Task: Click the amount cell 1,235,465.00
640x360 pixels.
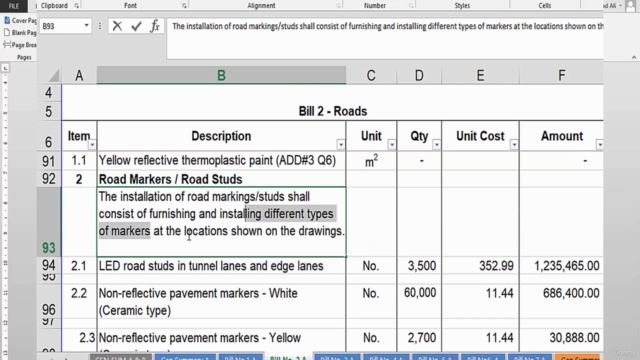Action: pyautogui.click(x=562, y=266)
